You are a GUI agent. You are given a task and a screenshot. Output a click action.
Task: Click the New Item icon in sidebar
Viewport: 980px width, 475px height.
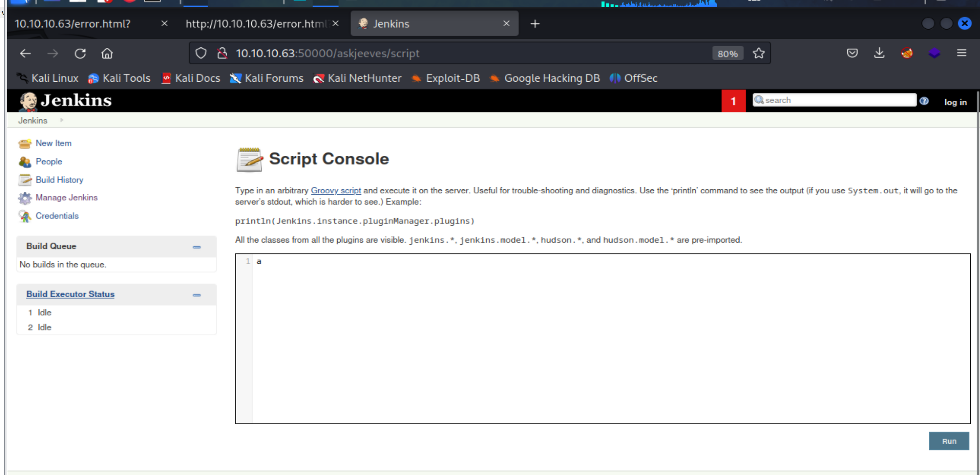(25, 144)
